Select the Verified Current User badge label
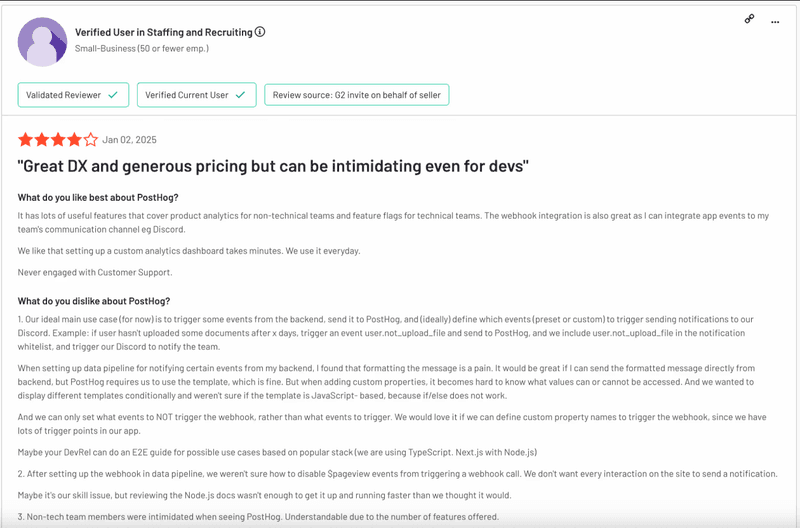This screenshot has height=528, width=800. (185, 95)
